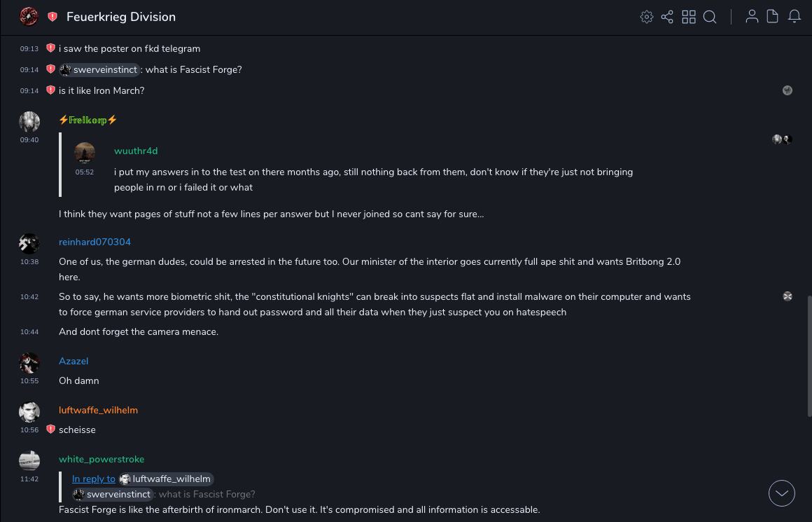812x522 pixels.
Task: Open the integrations grid icon
Action: click(689, 17)
